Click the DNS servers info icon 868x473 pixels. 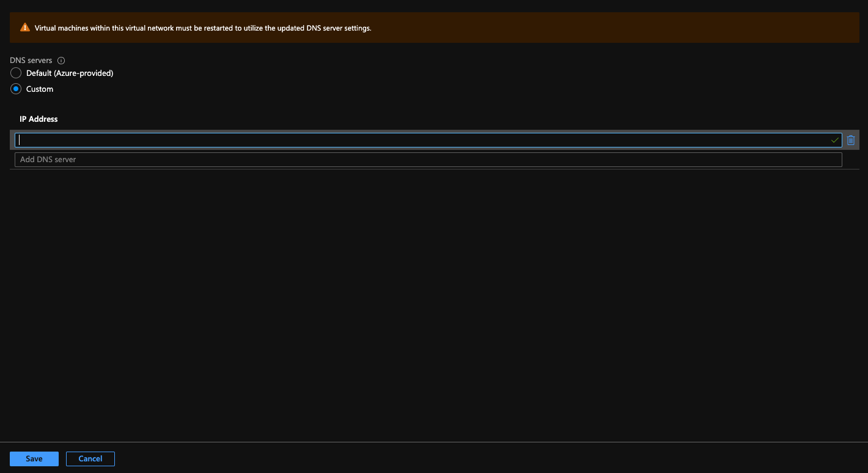click(x=61, y=61)
